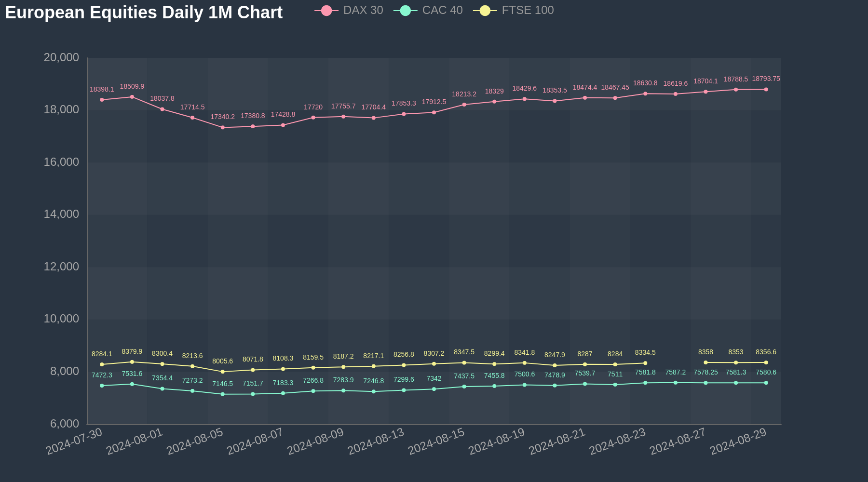Select FTSE data point labeled 8347.5

pos(464,363)
